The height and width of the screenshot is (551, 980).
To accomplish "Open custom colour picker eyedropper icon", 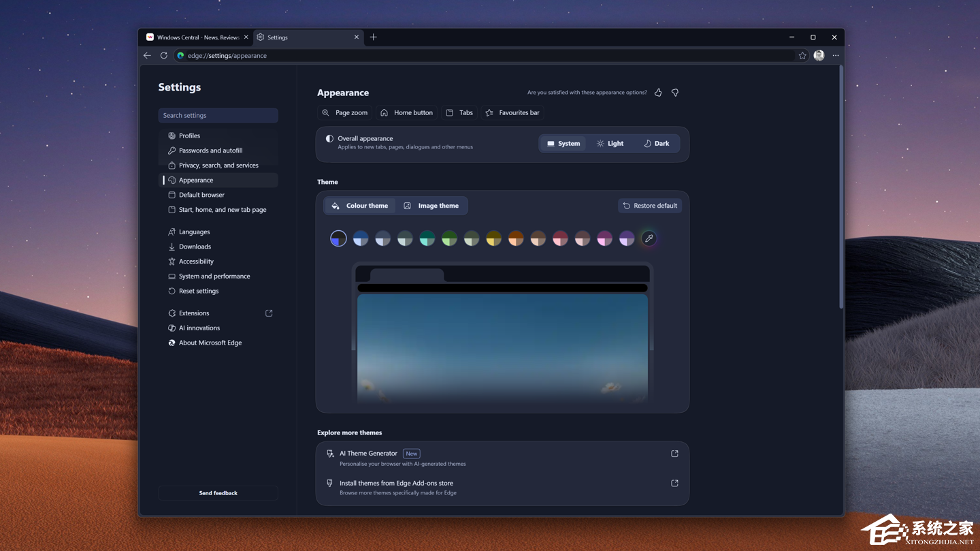I will [x=649, y=238].
